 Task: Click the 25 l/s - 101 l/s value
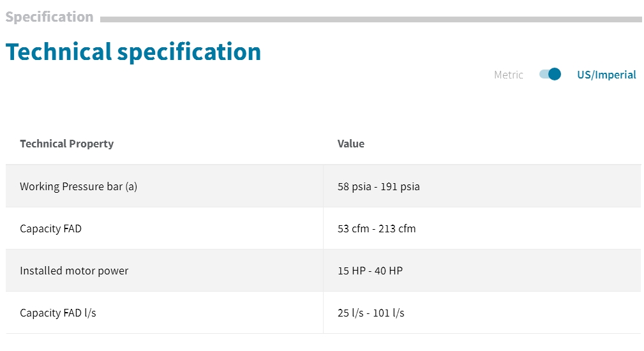[x=371, y=313]
